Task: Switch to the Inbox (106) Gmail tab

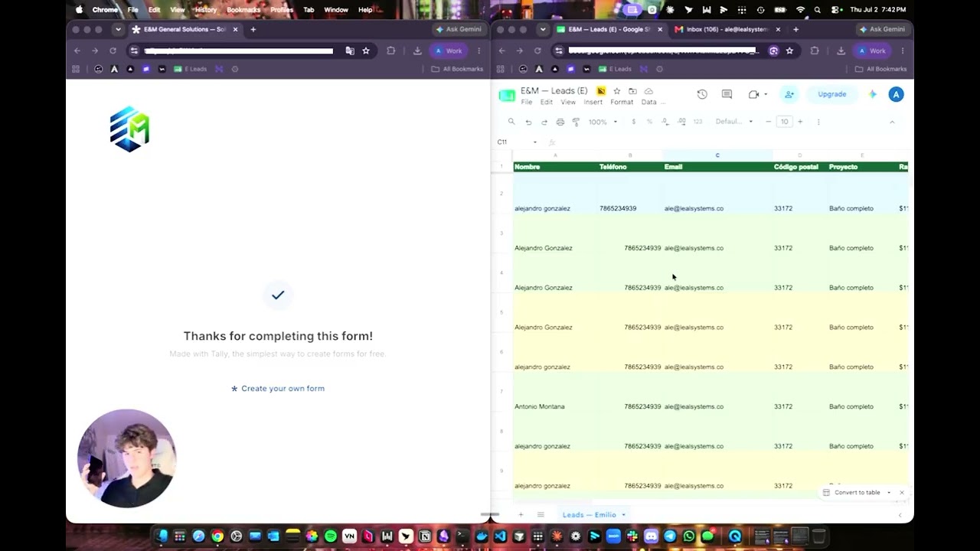Action: point(726,29)
